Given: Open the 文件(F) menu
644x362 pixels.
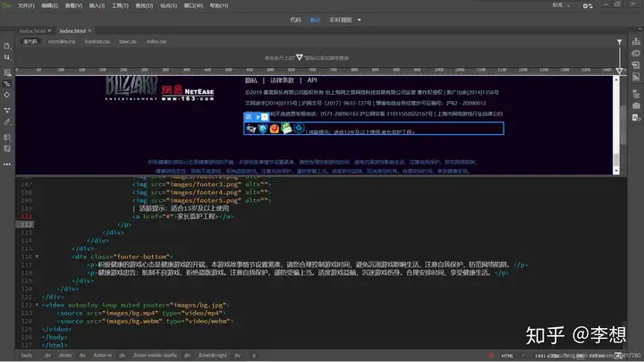Looking at the screenshot, I should pos(26,5).
